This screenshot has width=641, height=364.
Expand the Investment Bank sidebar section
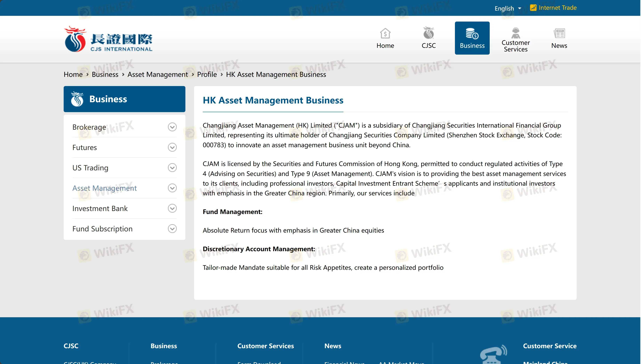pyautogui.click(x=172, y=208)
